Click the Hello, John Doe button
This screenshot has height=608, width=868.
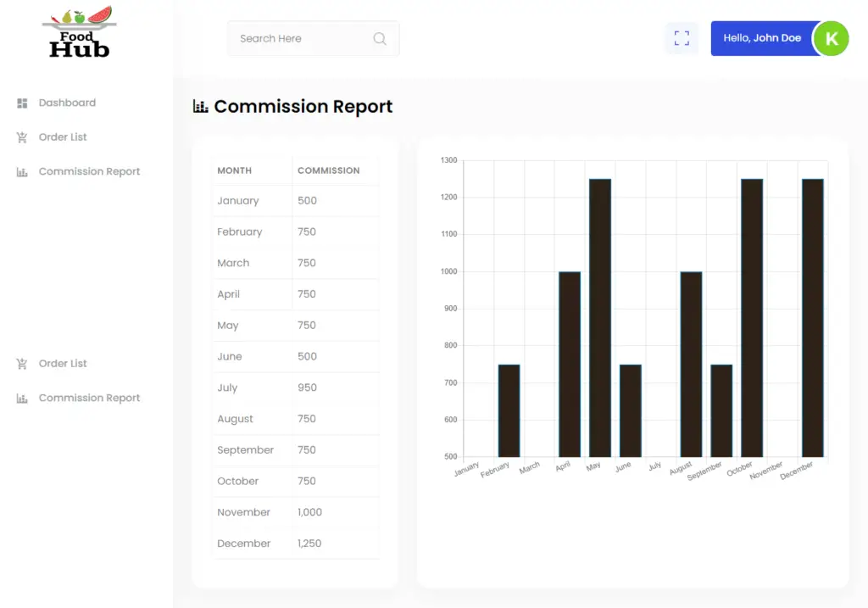tap(761, 38)
